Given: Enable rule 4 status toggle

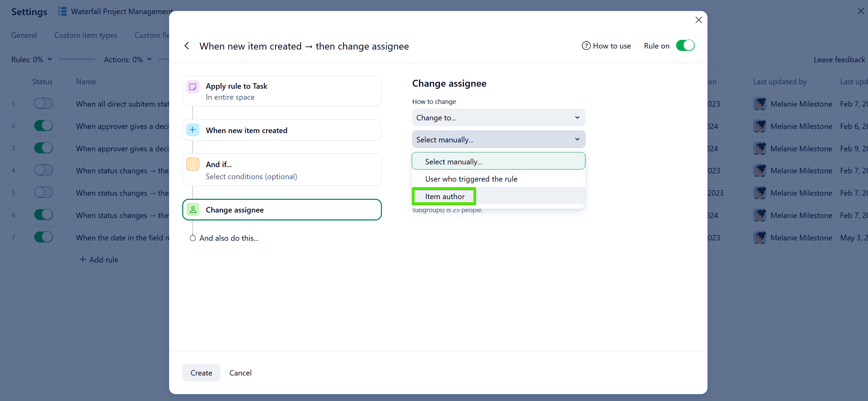Looking at the screenshot, I should pyautogui.click(x=43, y=170).
